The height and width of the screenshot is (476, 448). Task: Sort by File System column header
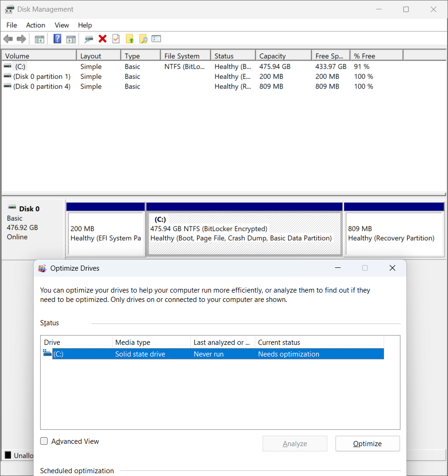click(x=185, y=56)
